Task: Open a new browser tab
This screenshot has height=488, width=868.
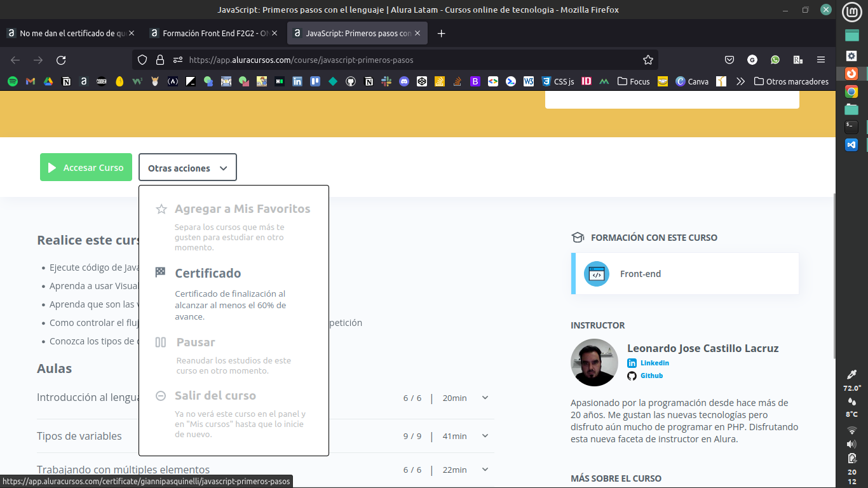Action: pyautogui.click(x=442, y=33)
